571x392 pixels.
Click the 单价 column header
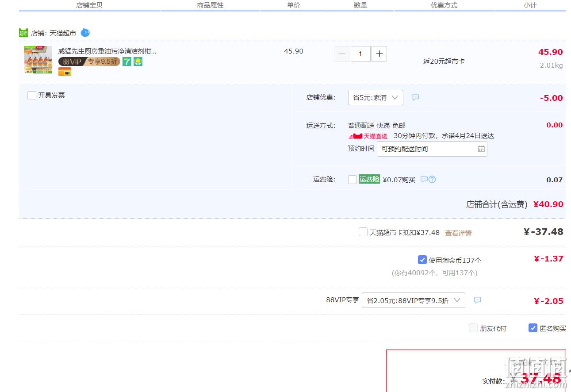click(294, 5)
